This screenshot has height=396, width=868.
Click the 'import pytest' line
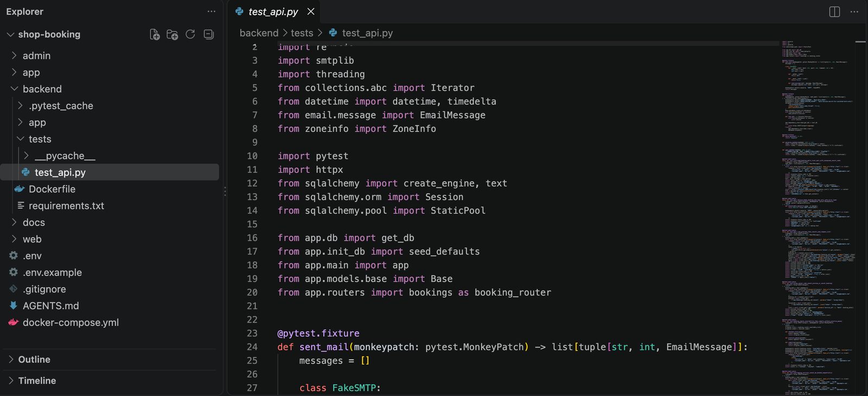click(313, 156)
